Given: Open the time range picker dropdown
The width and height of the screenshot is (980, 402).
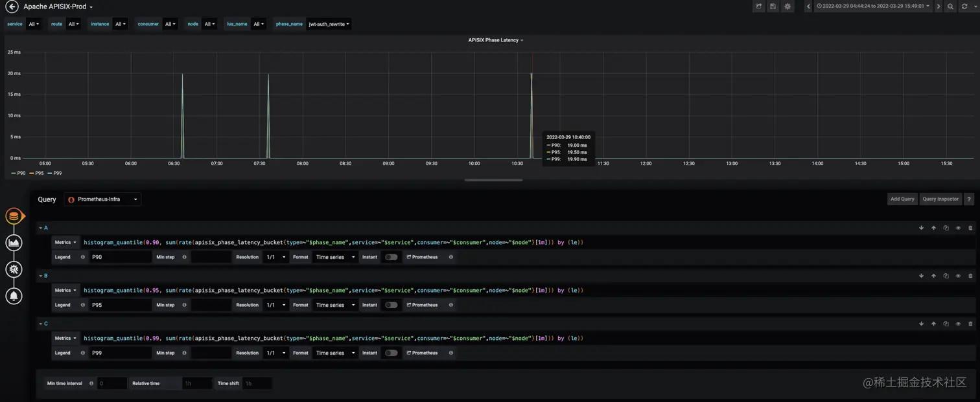Looking at the screenshot, I should click(x=873, y=6).
